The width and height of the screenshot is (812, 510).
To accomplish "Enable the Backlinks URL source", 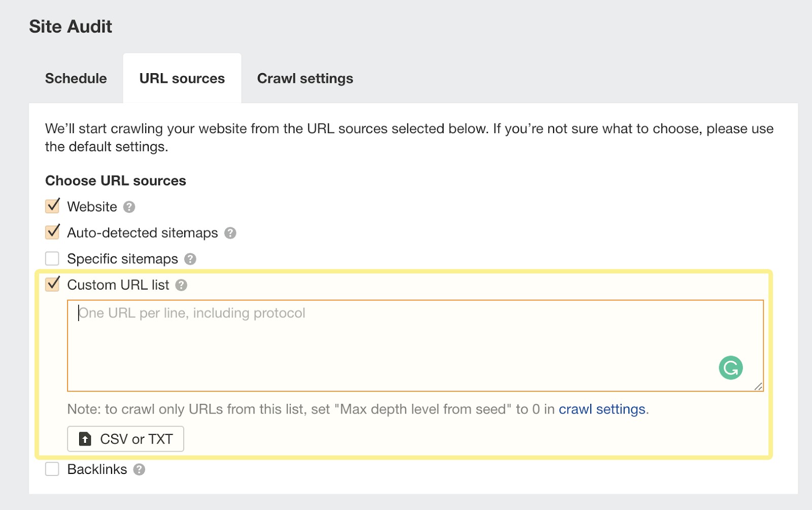I will [x=52, y=469].
